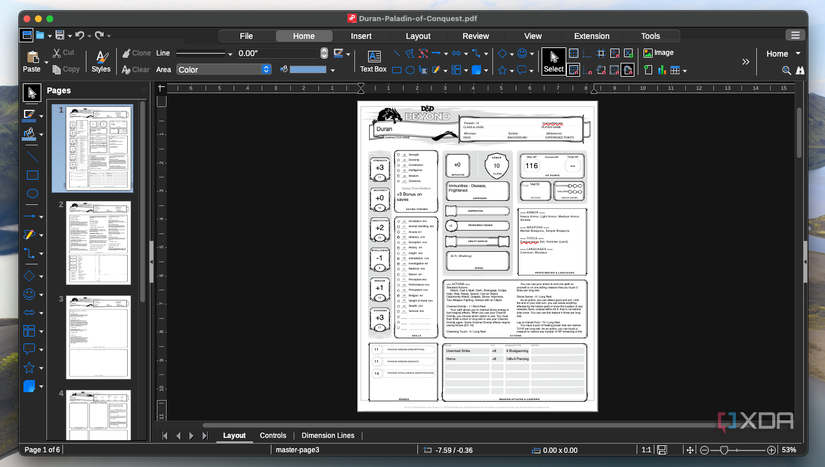Open the File tab

click(246, 36)
